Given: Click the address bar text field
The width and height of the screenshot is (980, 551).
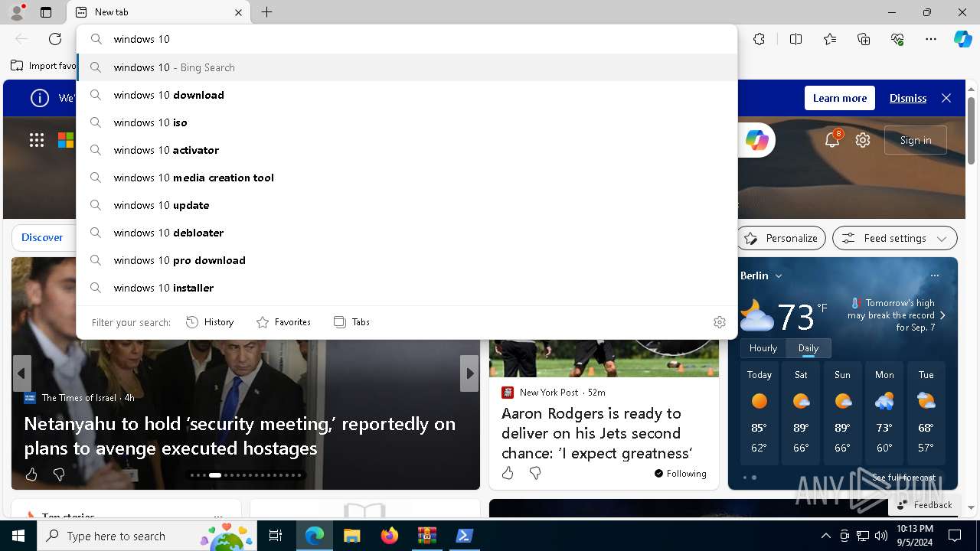Looking at the screenshot, I should (x=407, y=39).
